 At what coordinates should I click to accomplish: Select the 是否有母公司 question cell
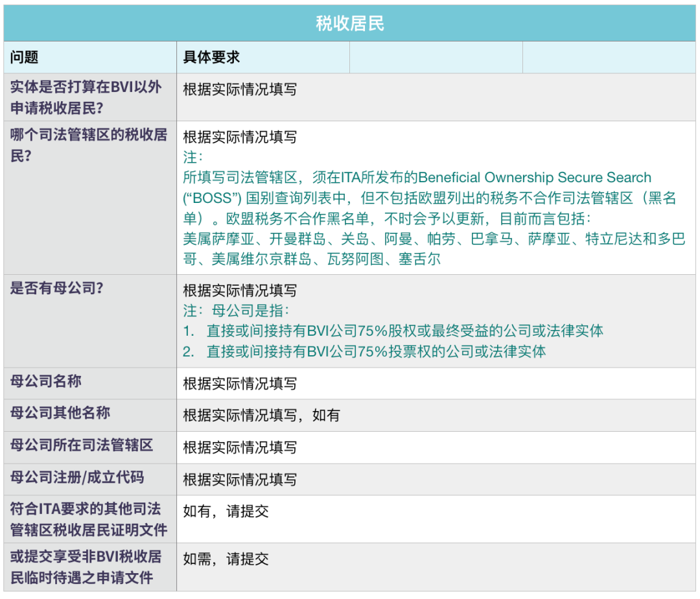[x=57, y=288]
